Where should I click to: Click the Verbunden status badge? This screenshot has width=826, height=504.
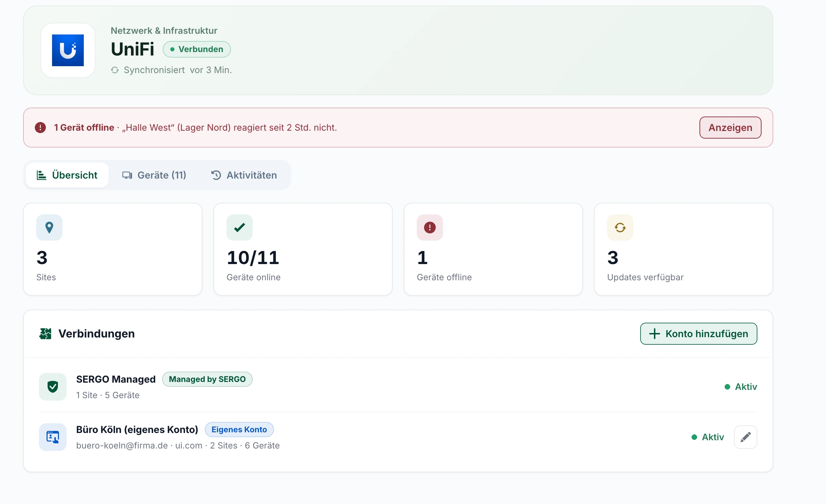pos(197,49)
